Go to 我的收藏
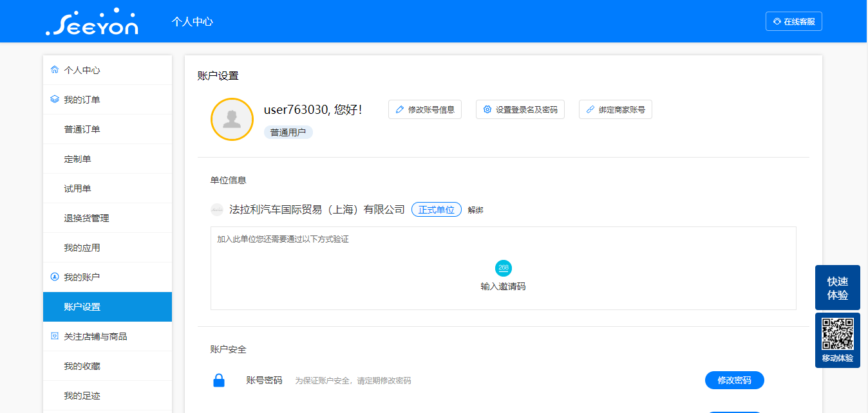 (108, 366)
